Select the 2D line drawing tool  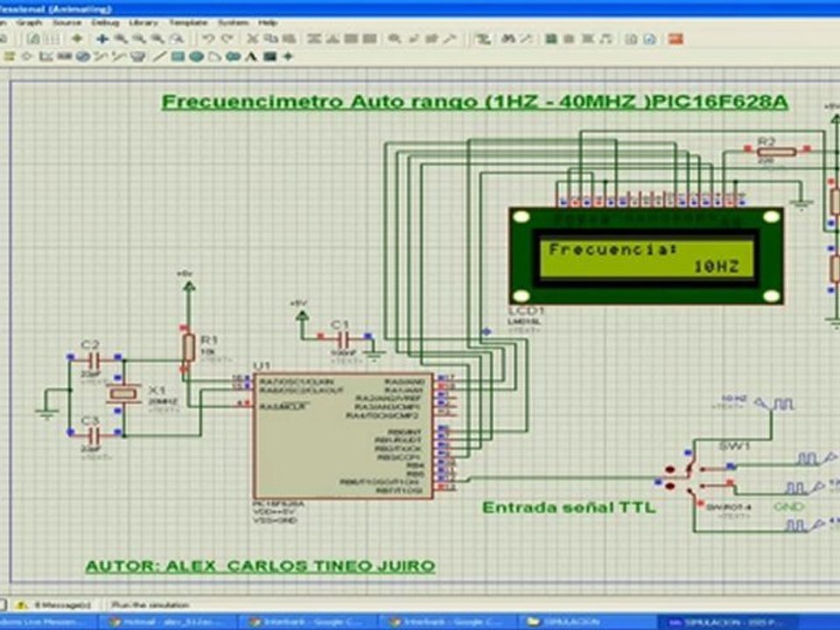159,56
